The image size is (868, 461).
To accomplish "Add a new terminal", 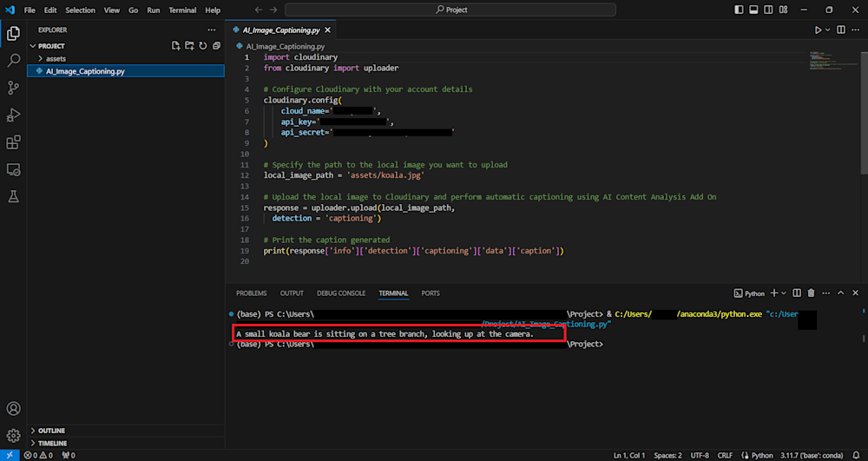I will [x=774, y=293].
